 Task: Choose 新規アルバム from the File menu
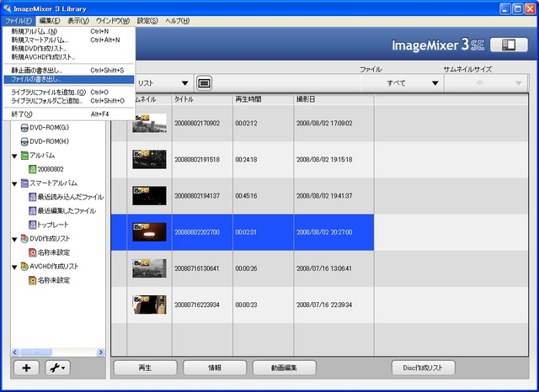coord(68,31)
